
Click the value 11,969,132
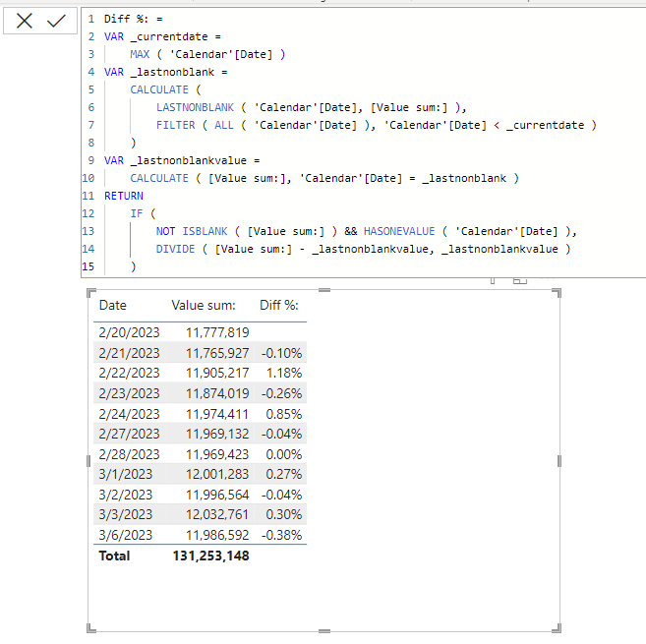tap(217, 434)
